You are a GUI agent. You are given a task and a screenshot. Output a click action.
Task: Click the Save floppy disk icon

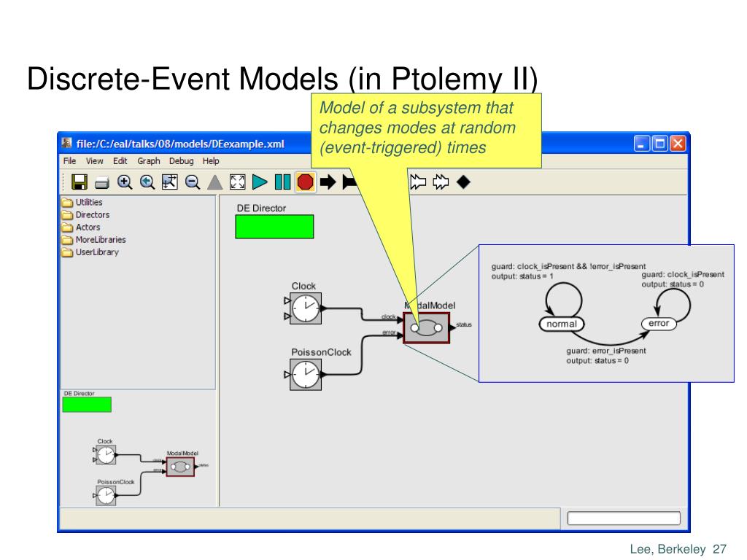tap(79, 182)
